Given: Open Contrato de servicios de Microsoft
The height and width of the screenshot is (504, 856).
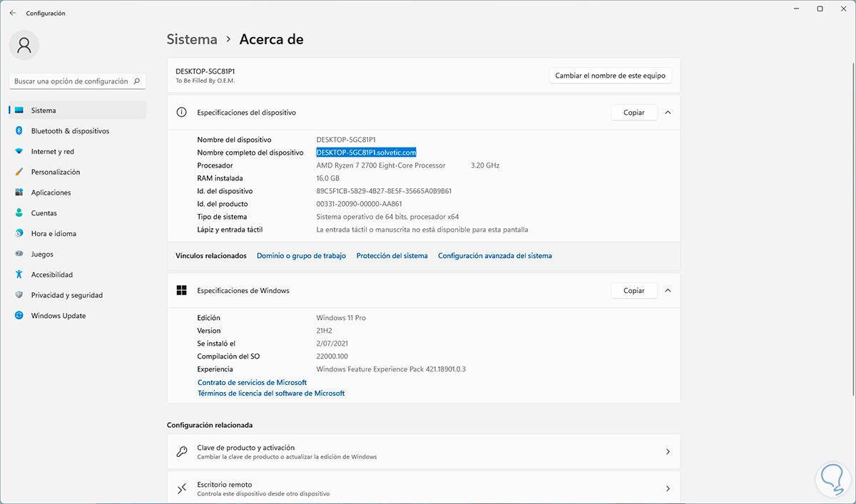Looking at the screenshot, I should pyautogui.click(x=252, y=383).
